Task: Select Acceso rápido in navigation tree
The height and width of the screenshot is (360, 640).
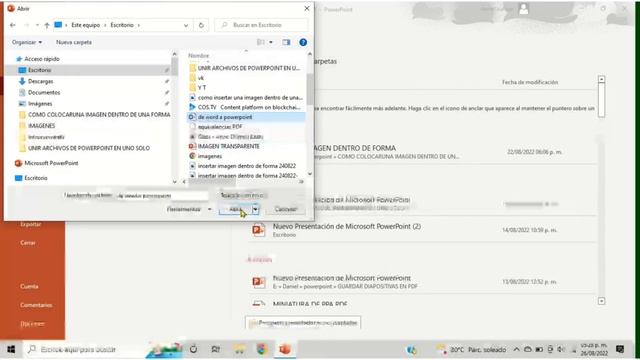Action: coord(42,59)
